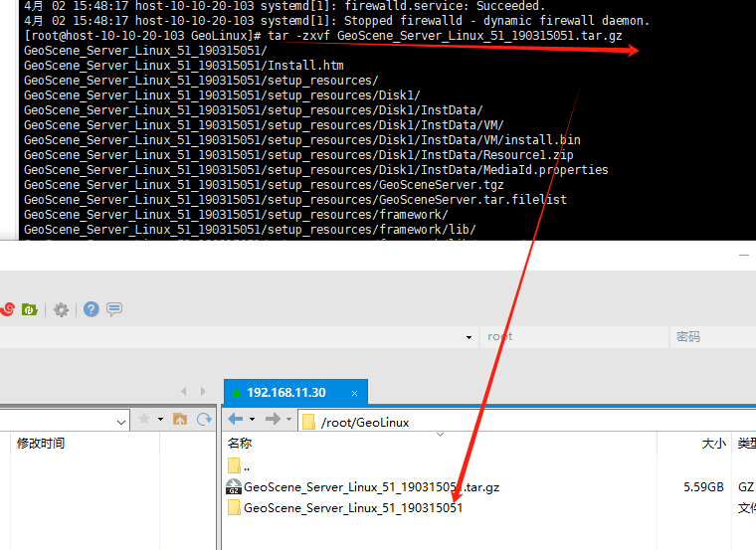Go forward with the remote pane's gray arrow

273,419
